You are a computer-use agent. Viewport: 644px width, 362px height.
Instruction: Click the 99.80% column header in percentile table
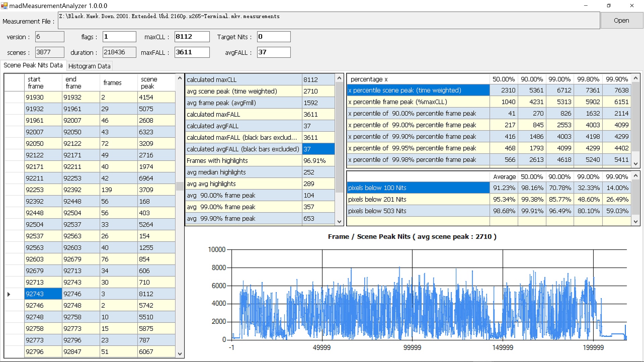(588, 79)
